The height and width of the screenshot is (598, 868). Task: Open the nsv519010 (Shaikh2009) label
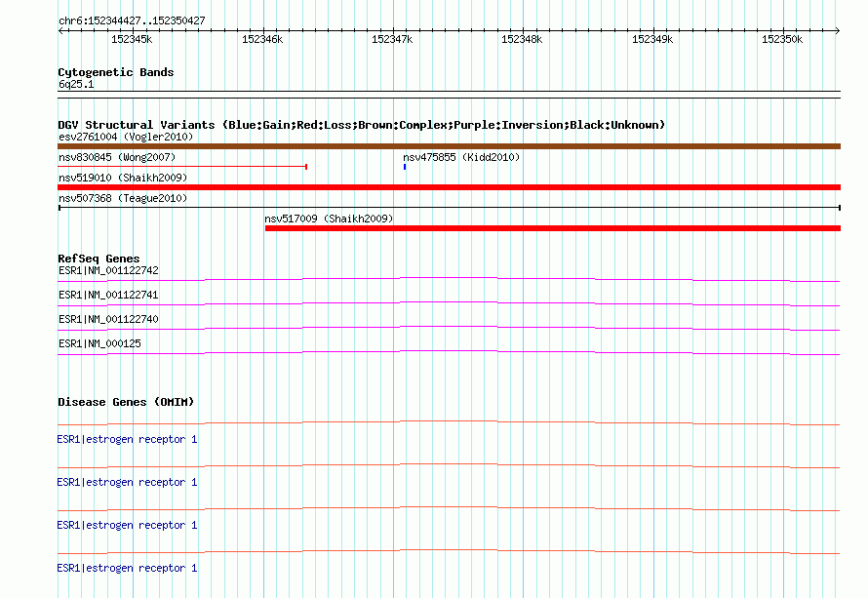pyautogui.click(x=123, y=178)
